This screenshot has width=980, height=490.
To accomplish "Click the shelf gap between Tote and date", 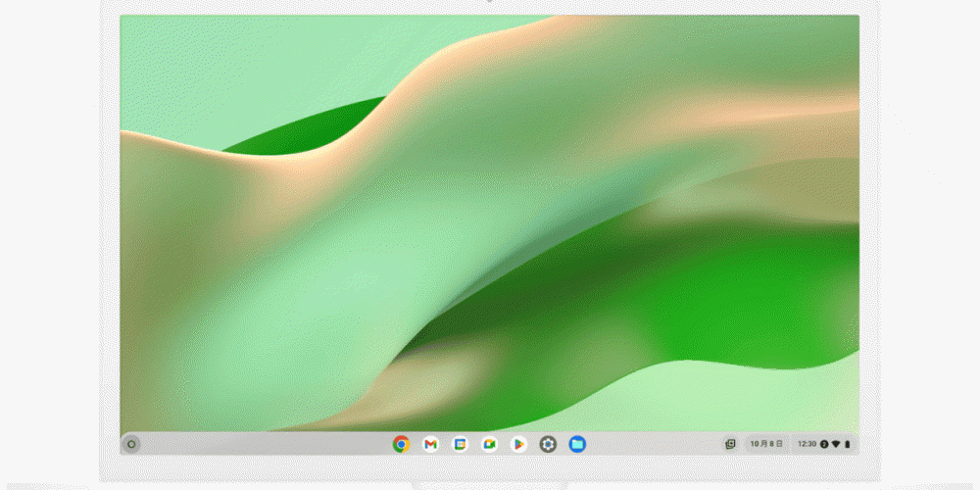I will coord(742,444).
